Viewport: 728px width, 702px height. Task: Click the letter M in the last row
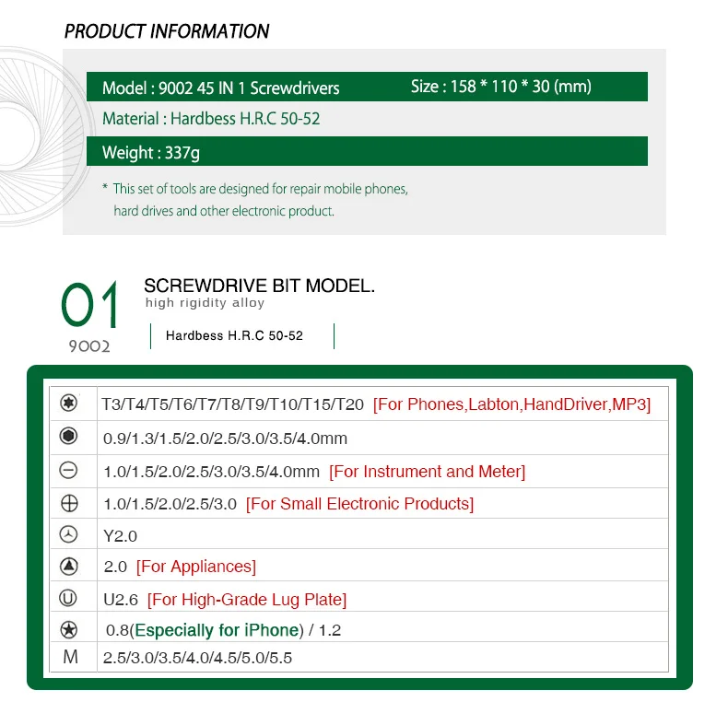[x=71, y=657]
